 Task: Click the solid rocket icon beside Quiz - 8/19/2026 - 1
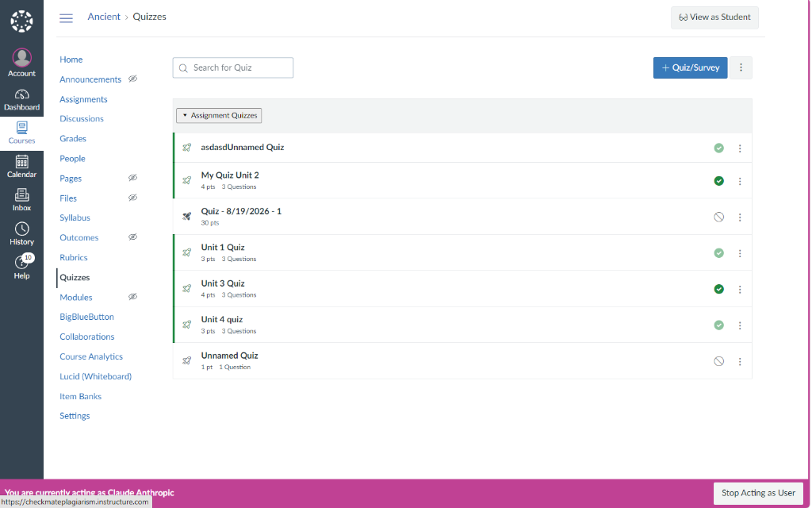point(187,217)
